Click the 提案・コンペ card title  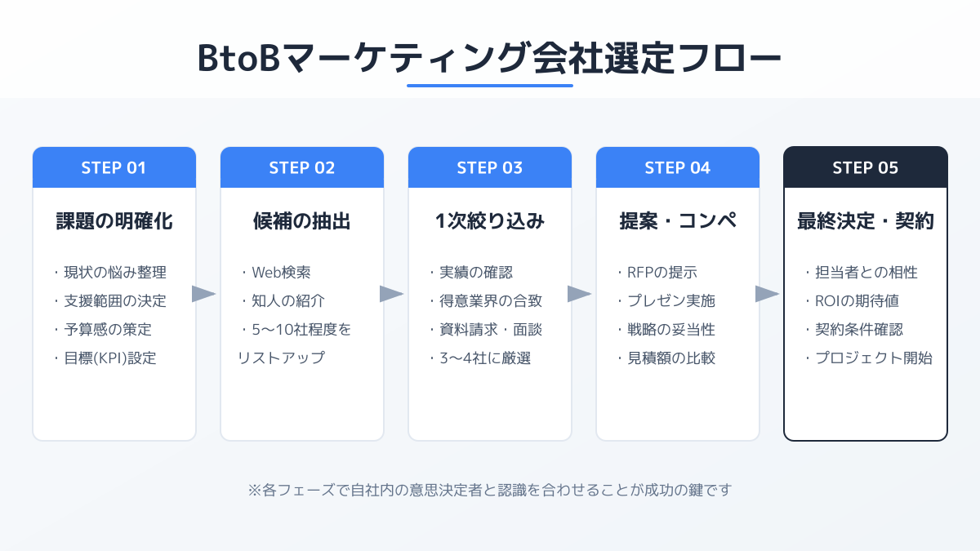(x=678, y=221)
